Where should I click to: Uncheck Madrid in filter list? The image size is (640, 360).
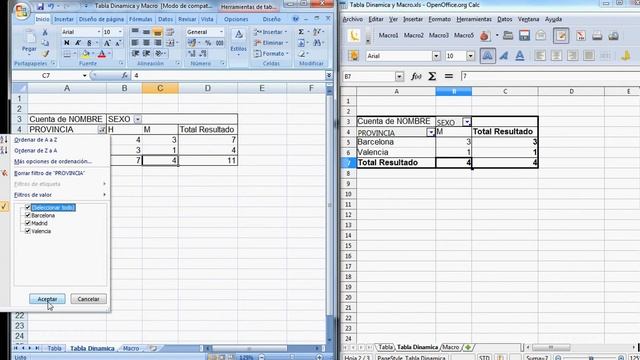point(28,223)
